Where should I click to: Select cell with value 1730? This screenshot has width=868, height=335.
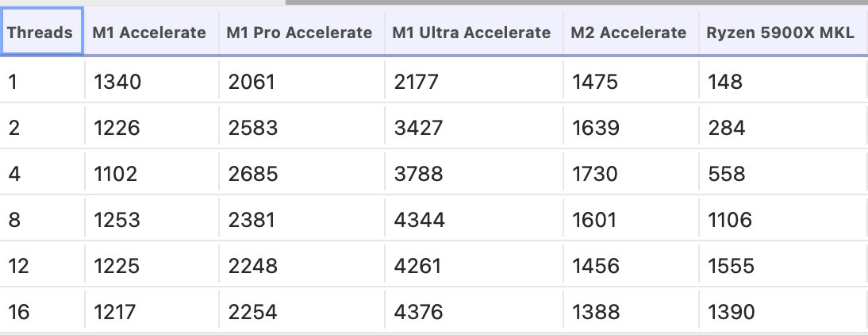click(631, 174)
